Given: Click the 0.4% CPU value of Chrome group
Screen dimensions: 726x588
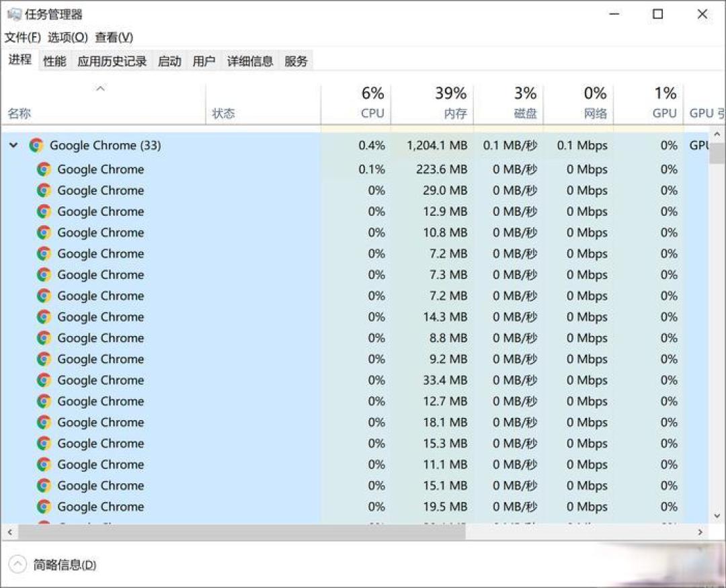Looking at the screenshot, I should [372, 145].
